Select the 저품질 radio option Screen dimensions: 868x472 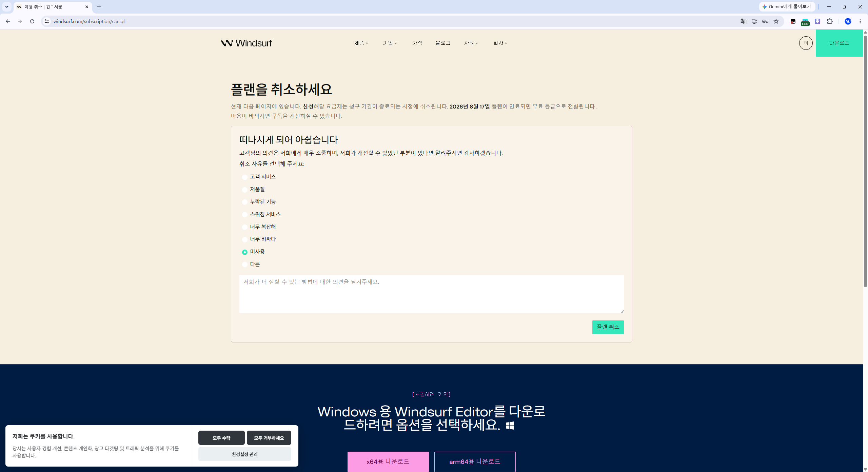coord(245,190)
